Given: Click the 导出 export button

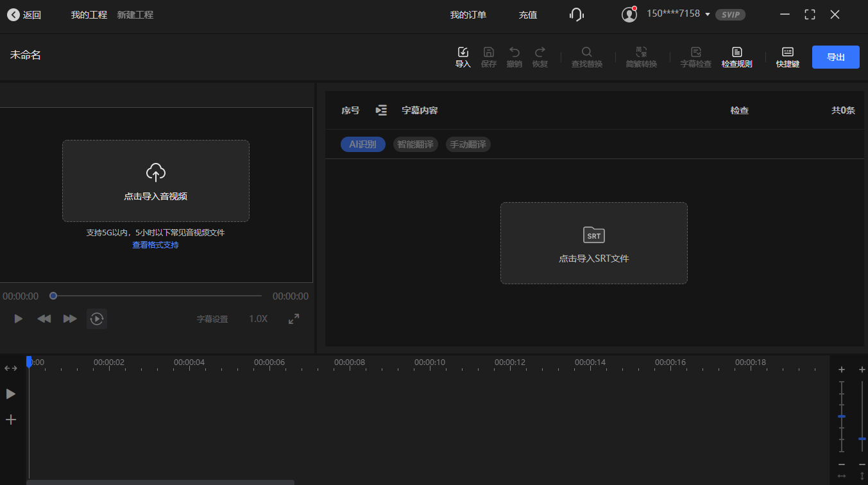Looking at the screenshot, I should [835, 56].
